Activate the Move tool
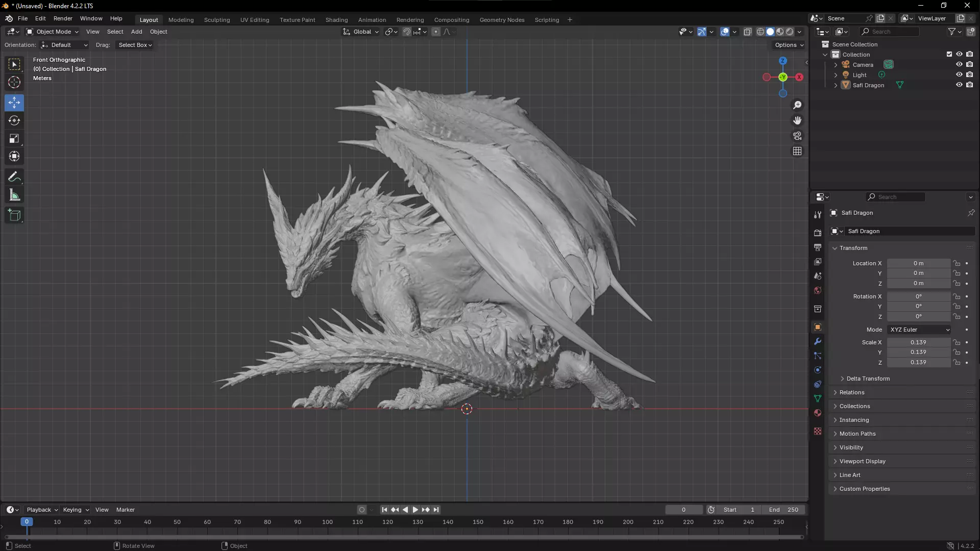Screen dimensions: 980x551 point(14,103)
